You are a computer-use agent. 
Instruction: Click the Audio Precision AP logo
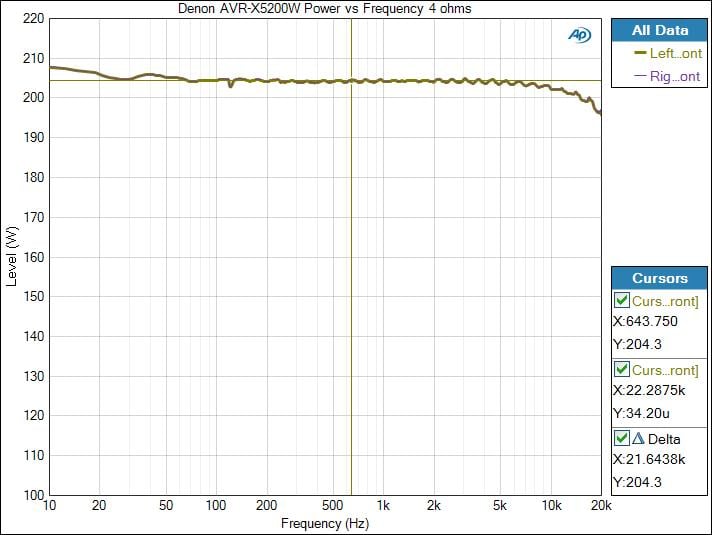[579, 34]
